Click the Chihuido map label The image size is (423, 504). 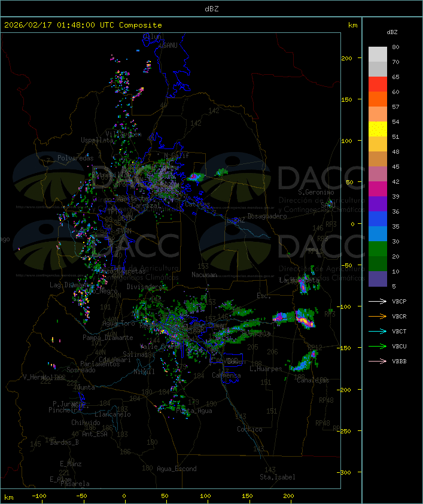point(86,423)
